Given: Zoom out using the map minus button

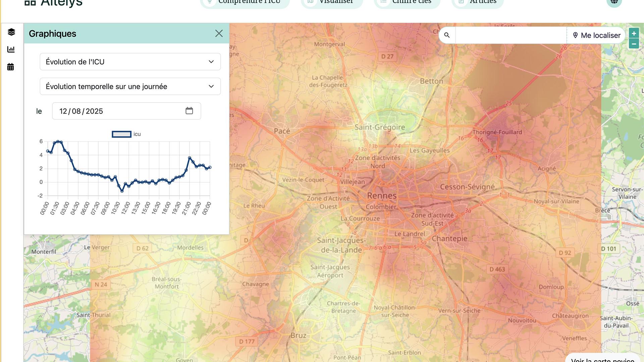Looking at the screenshot, I should click(634, 44).
